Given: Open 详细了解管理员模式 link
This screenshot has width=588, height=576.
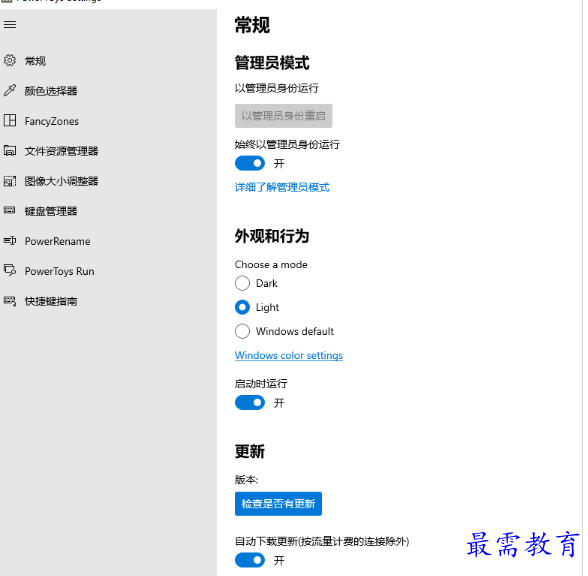Looking at the screenshot, I should tap(282, 187).
